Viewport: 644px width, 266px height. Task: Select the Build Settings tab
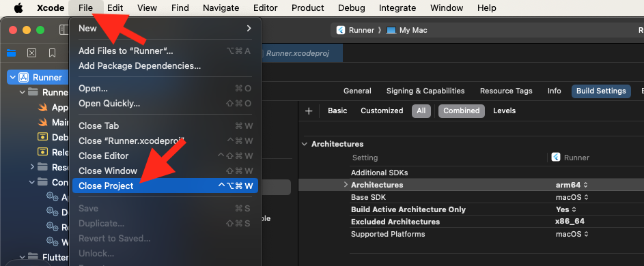tap(601, 91)
